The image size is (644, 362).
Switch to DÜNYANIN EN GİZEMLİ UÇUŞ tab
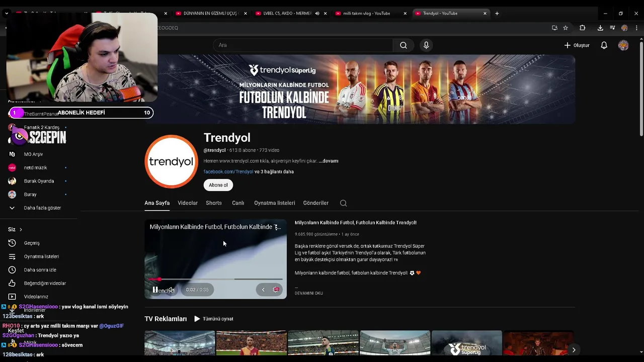pyautogui.click(x=211, y=14)
